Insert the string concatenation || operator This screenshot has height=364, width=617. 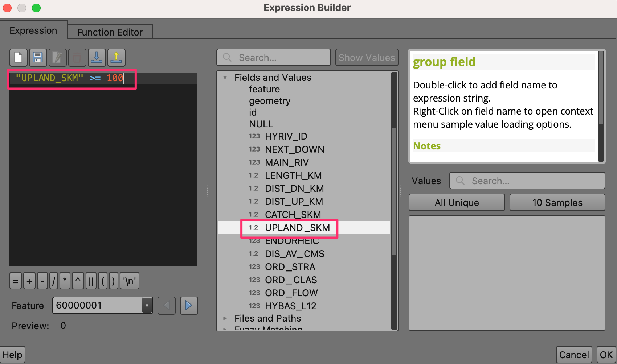coord(91,281)
